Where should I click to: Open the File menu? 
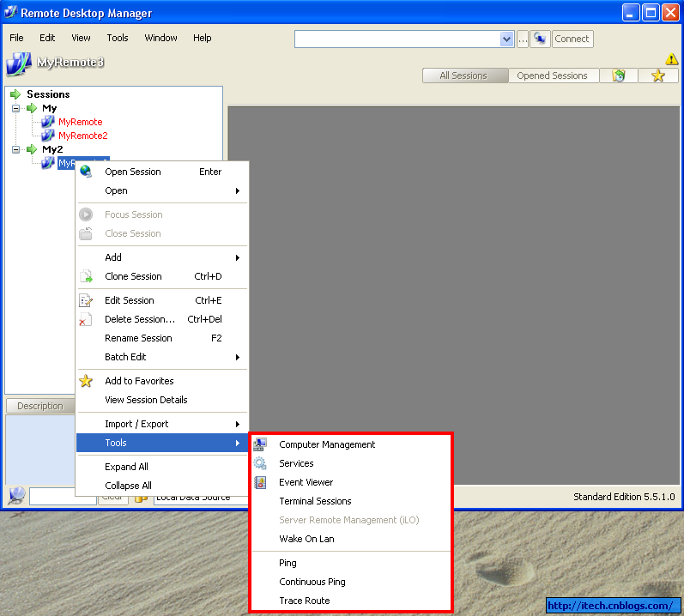tap(16, 38)
